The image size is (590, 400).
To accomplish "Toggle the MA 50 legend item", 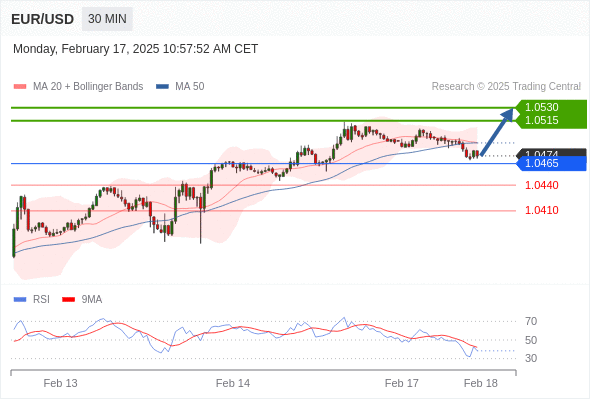I will coord(180,87).
